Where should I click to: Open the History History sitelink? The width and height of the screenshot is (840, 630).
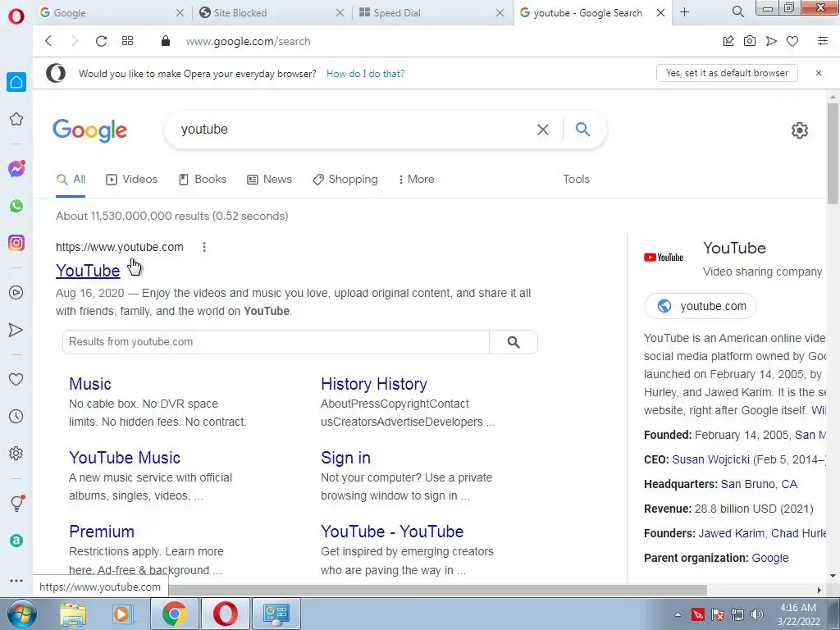pos(374,384)
